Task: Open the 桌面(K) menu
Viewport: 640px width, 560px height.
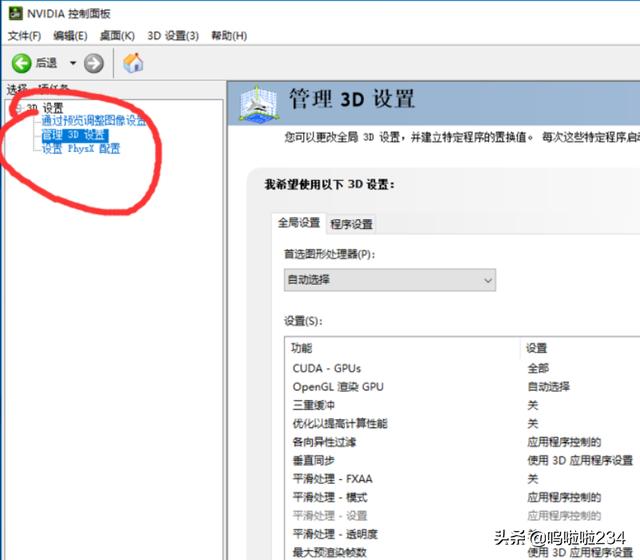Action: (x=118, y=36)
